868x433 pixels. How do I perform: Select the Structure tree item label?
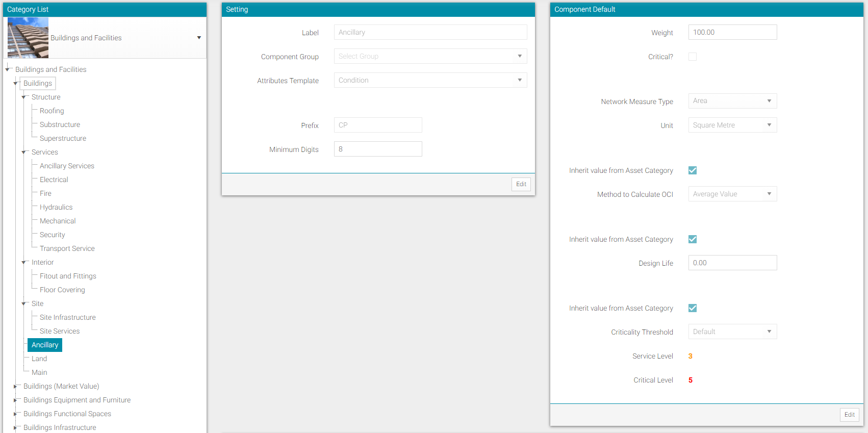point(46,97)
